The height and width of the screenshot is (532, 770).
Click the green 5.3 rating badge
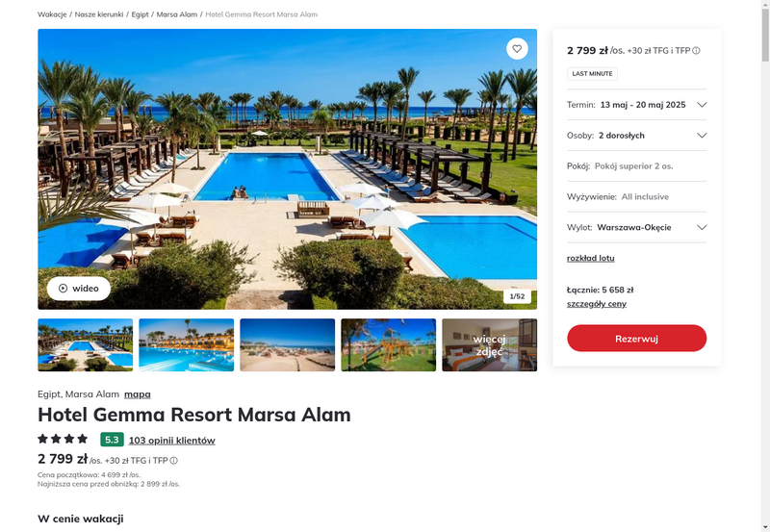(112, 440)
